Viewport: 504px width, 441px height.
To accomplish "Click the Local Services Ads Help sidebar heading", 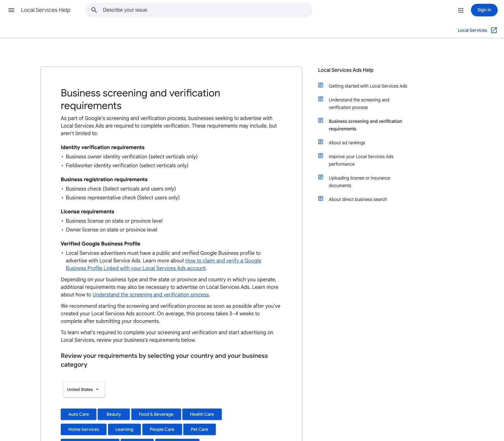I will 346,70.
